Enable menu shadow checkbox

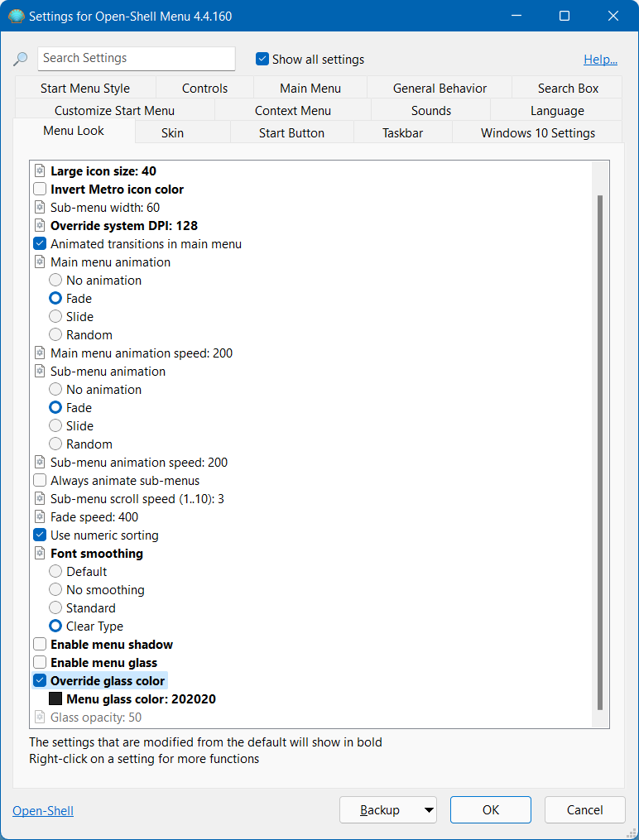click(40, 645)
